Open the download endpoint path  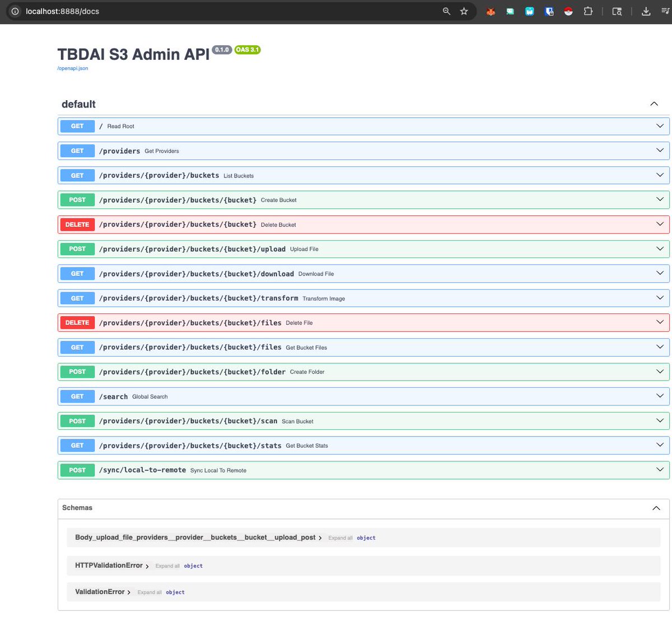tap(197, 274)
